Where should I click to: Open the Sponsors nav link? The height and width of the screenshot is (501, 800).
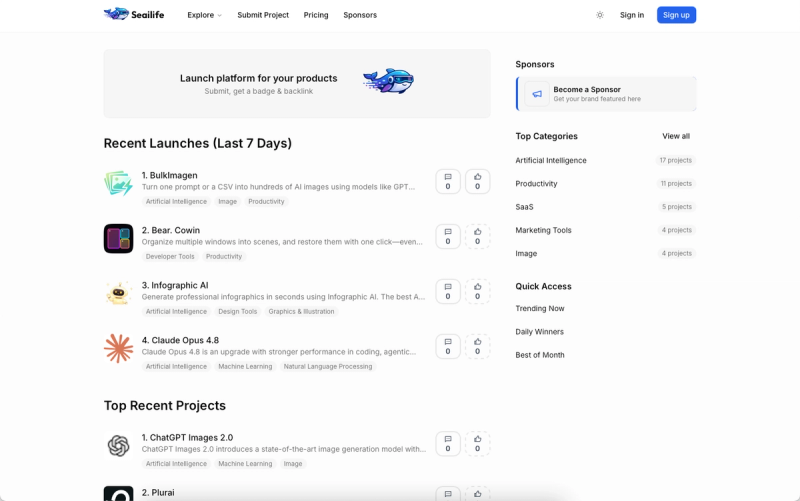click(x=360, y=15)
